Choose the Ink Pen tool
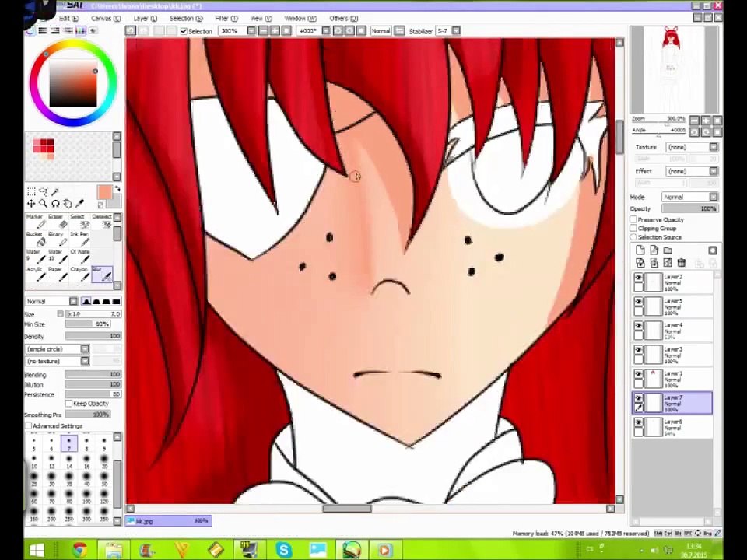This screenshot has height=560, width=747. [x=79, y=239]
